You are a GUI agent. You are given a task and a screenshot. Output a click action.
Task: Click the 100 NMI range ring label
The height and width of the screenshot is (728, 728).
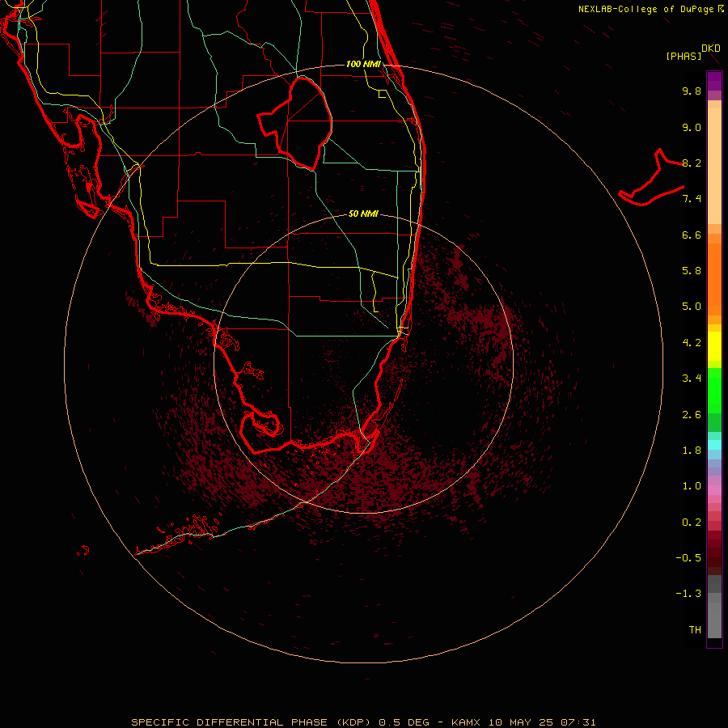pos(363,64)
